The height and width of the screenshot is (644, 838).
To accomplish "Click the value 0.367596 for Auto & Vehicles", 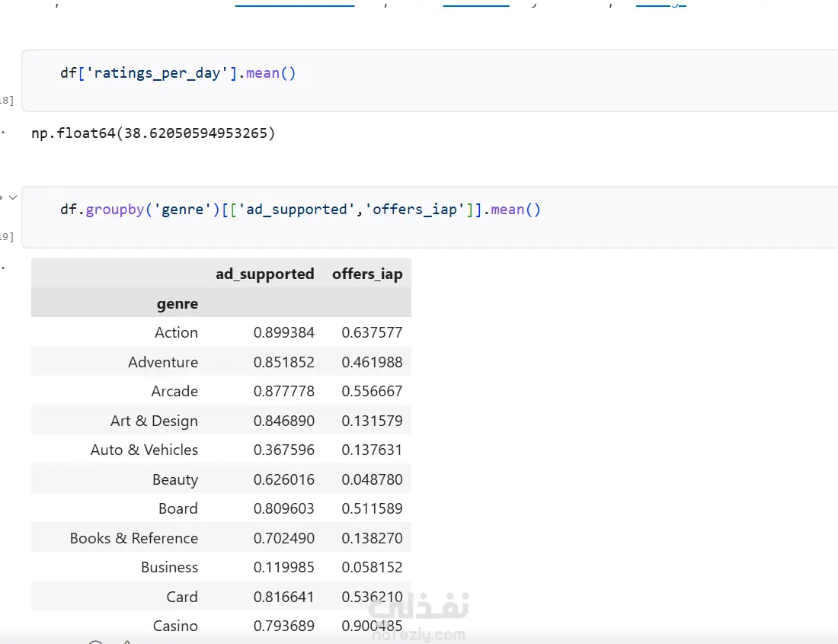I will coord(284,450).
